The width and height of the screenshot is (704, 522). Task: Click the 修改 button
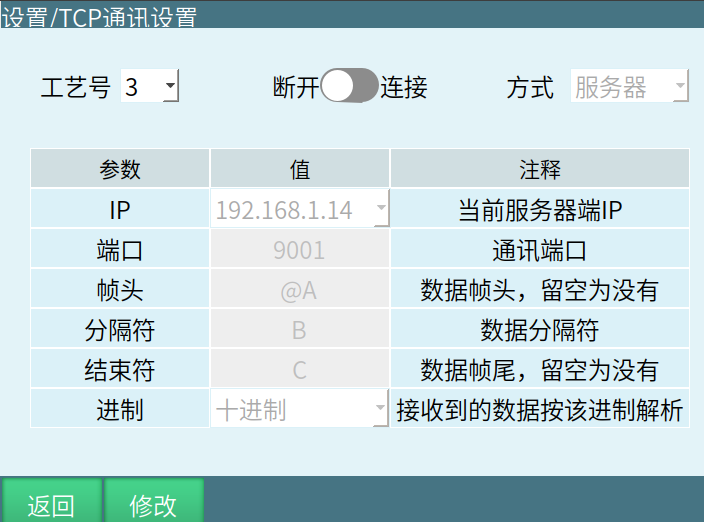(x=154, y=500)
